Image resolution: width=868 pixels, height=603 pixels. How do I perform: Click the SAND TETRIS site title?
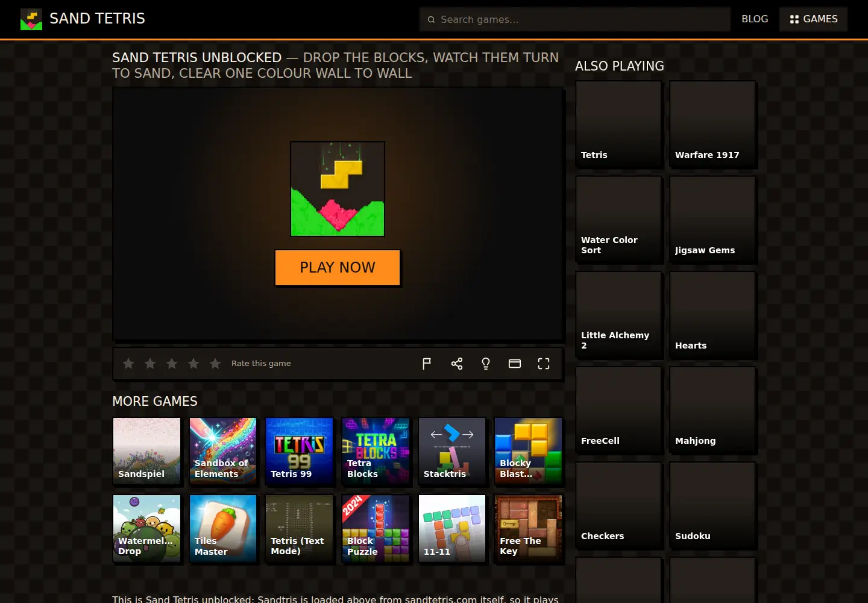pos(97,19)
